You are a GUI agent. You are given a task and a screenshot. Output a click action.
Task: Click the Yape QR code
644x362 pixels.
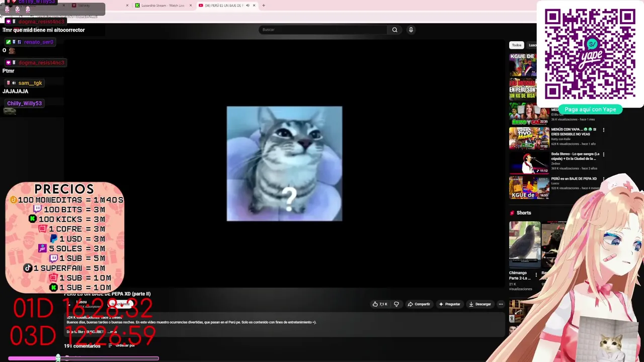click(x=590, y=53)
